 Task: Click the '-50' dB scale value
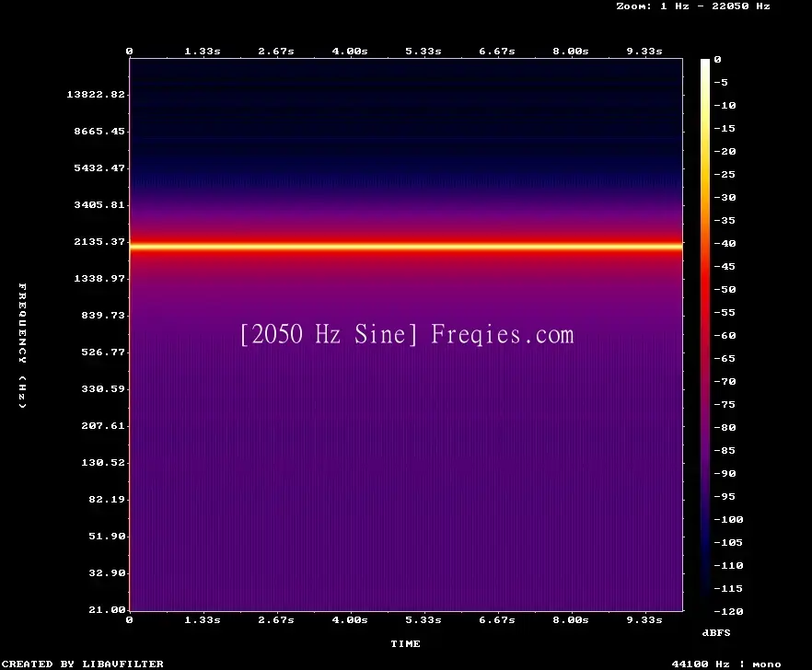tap(725, 289)
